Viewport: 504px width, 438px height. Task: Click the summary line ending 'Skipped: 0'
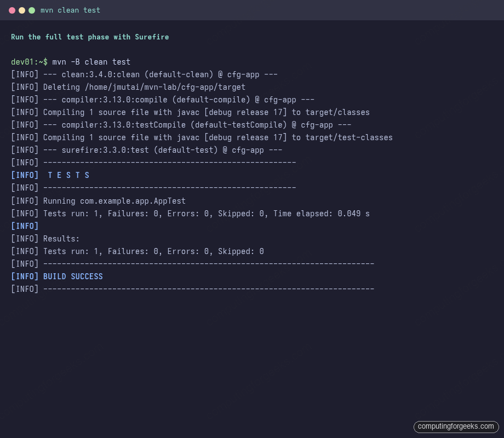(x=138, y=251)
